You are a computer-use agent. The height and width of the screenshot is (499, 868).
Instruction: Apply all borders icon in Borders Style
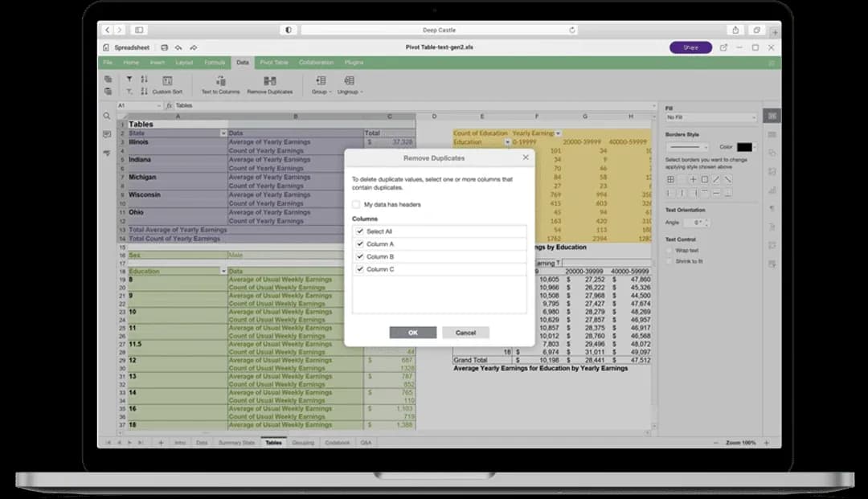(x=670, y=179)
